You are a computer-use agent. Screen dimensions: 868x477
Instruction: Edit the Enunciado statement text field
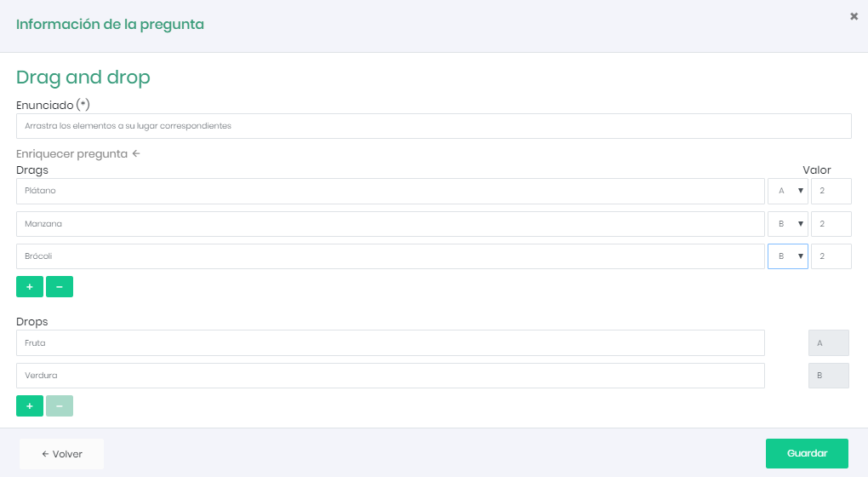click(x=433, y=126)
